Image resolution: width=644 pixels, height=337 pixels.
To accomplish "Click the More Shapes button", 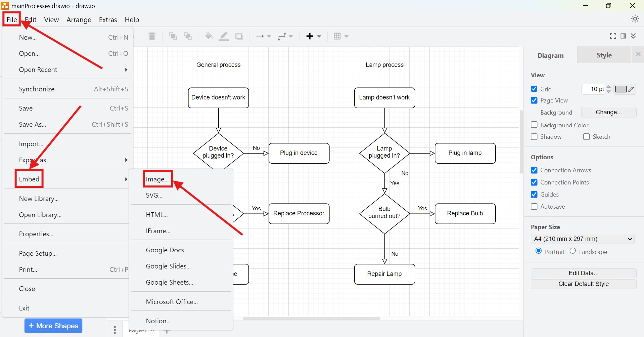I will (53, 326).
